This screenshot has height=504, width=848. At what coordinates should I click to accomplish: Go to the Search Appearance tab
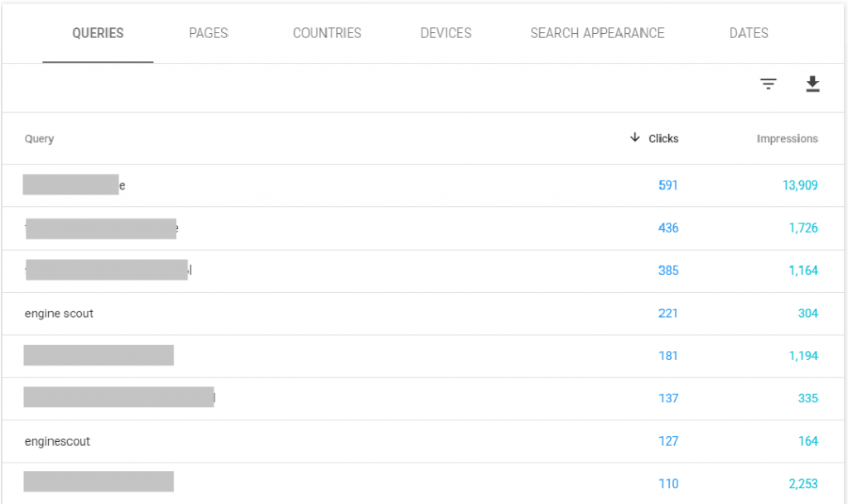[597, 34]
